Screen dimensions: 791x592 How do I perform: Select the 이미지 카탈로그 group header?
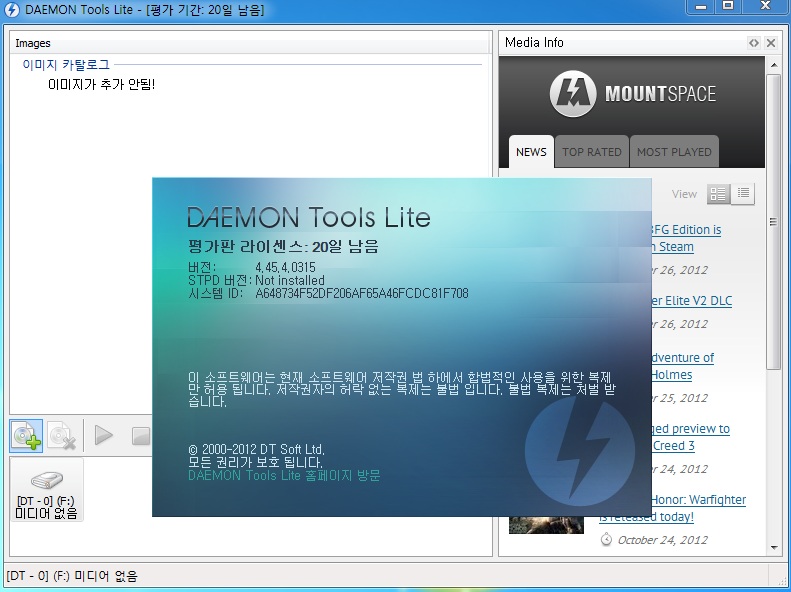coord(66,65)
